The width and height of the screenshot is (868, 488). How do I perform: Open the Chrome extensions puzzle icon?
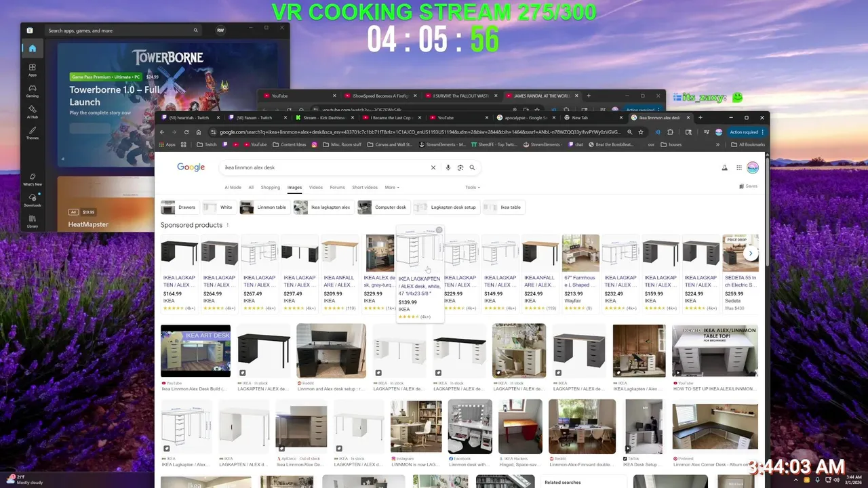pos(671,132)
